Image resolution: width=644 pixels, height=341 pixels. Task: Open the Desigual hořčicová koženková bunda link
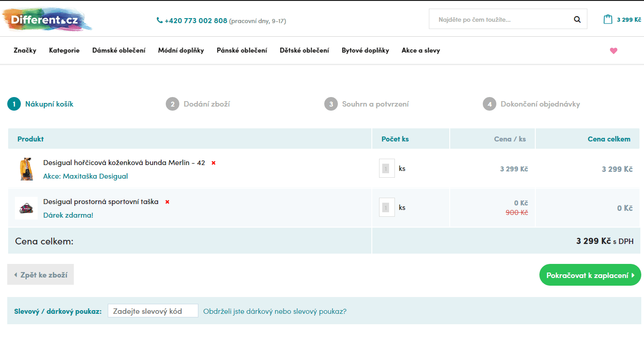point(124,162)
